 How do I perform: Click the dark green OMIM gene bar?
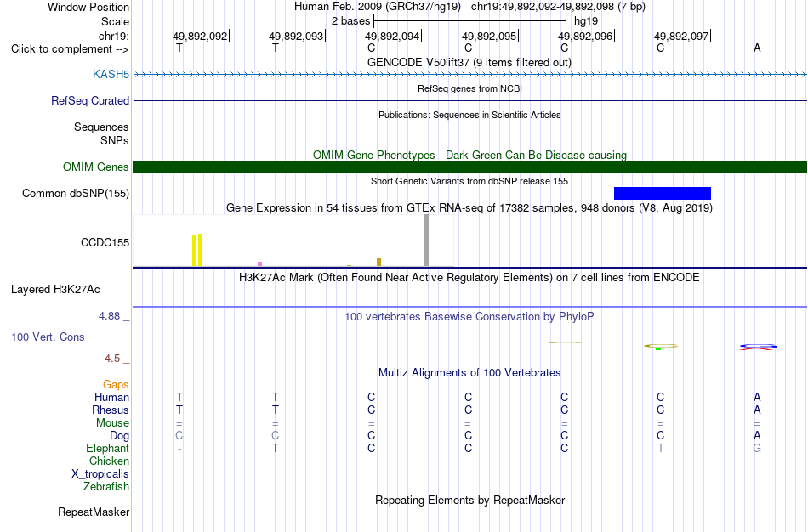(x=469, y=167)
